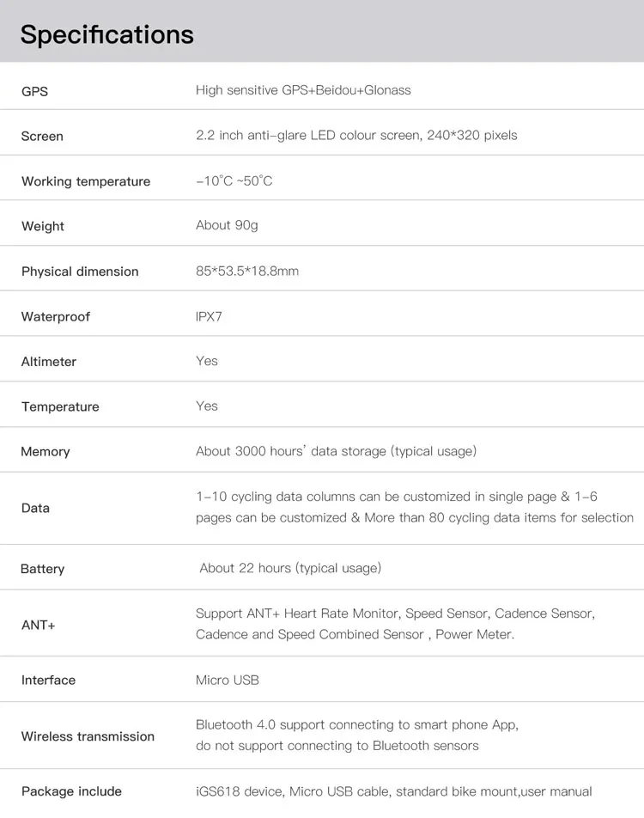Select the Data row label
Viewport: 644px width, 818px height.
35,508
